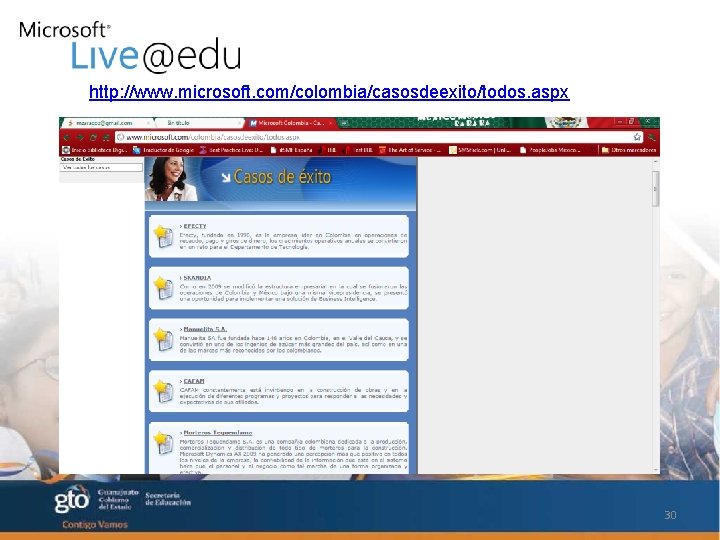Image resolution: width=720 pixels, height=540 pixels.
Task: Click the SKANDIA description paragraph
Action: 293,292
